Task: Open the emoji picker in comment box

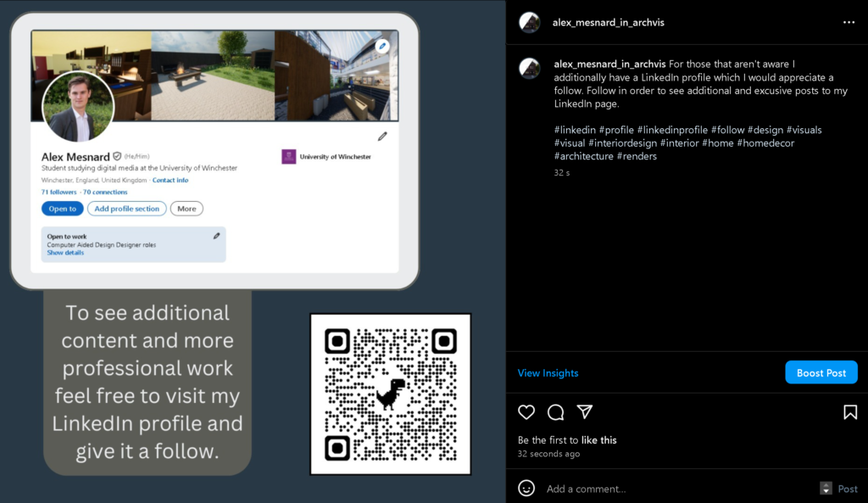Action: tap(526, 488)
